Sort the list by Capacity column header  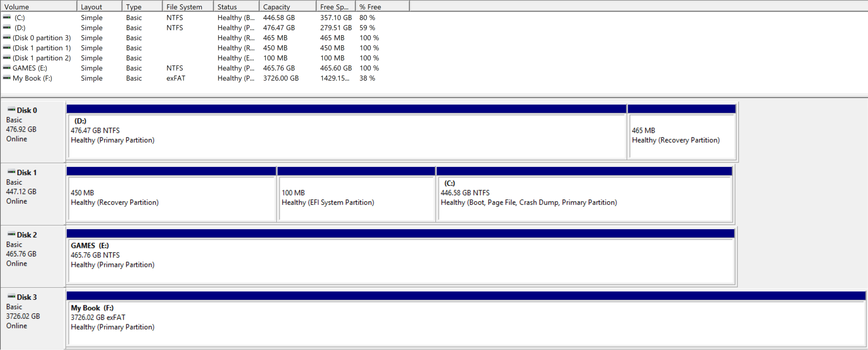click(x=287, y=7)
